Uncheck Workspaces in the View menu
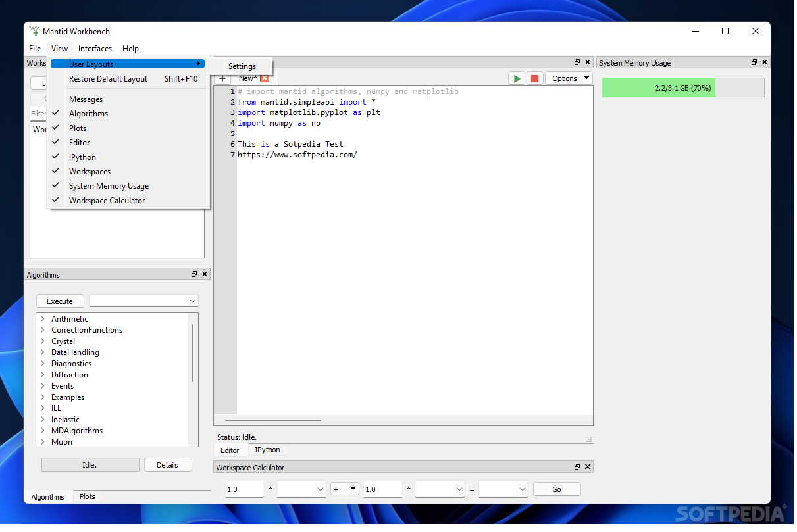The image size is (797, 532). click(x=129, y=172)
